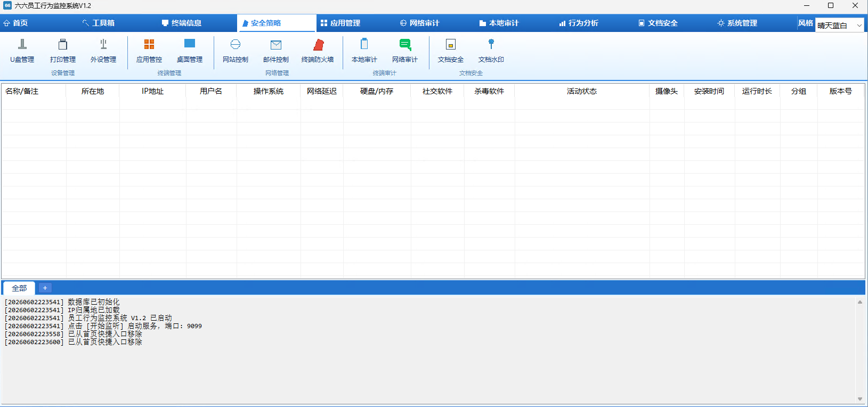
Task: Open 文档安全 toolbar icon
Action: pyautogui.click(x=451, y=51)
